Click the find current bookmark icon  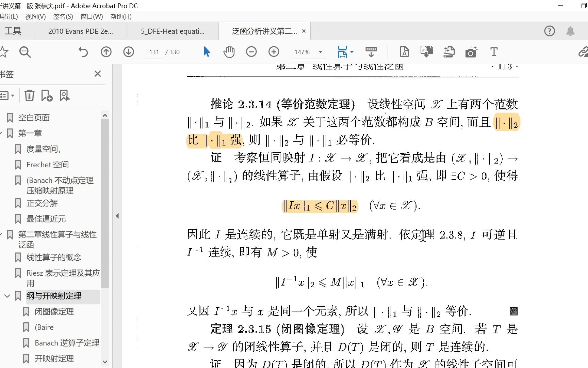[x=65, y=96]
